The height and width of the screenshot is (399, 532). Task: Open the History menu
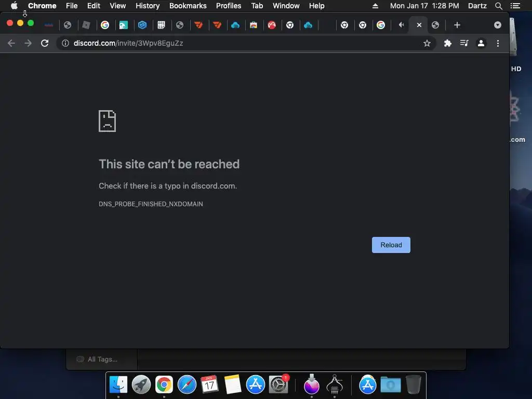pos(148,6)
